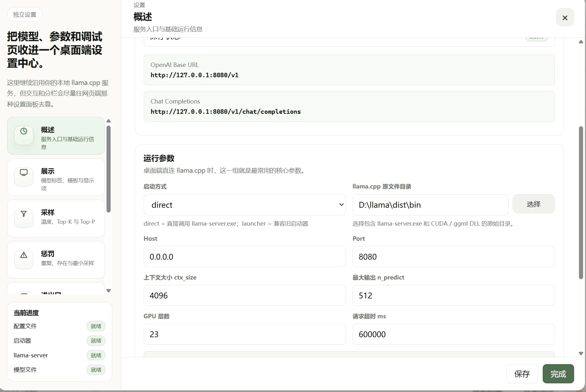586x392 pixels.
Task: Click the clock icon for 概述
Action: (24, 131)
